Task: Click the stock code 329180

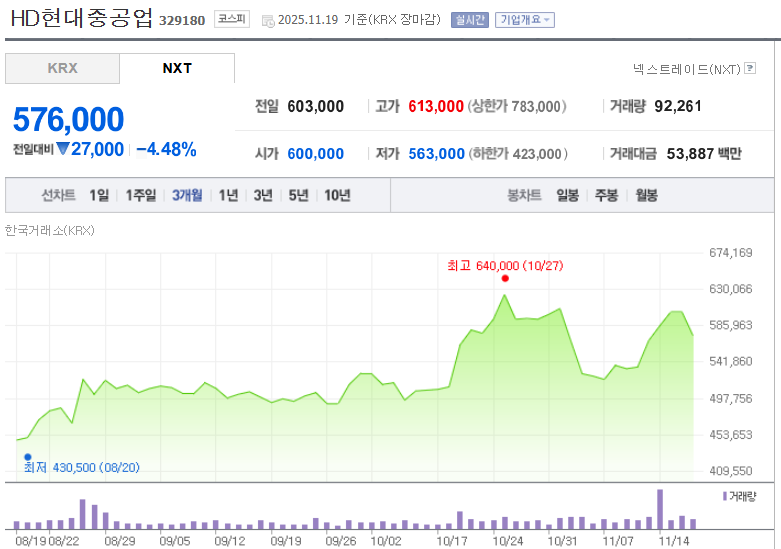Action: pyautogui.click(x=182, y=20)
